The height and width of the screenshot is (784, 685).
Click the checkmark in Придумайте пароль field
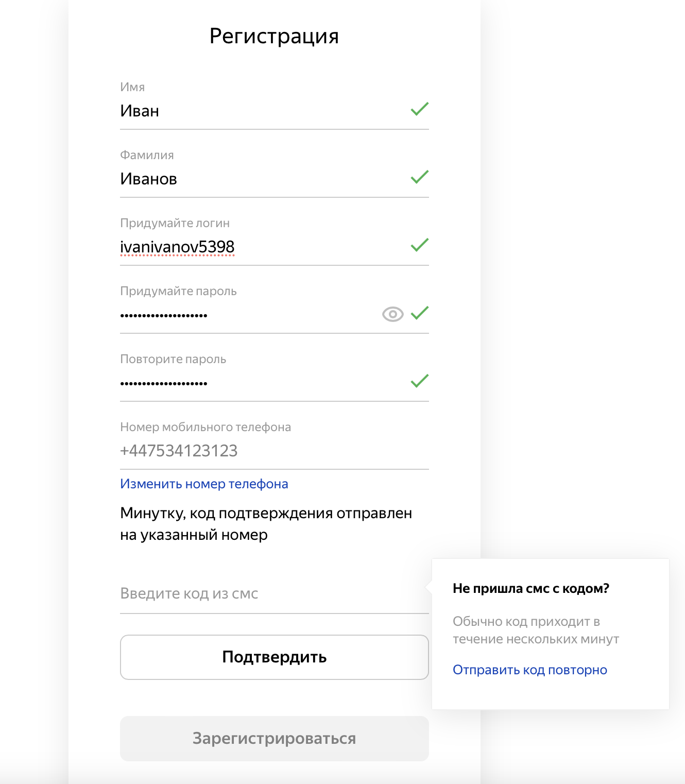pyautogui.click(x=420, y=313)
